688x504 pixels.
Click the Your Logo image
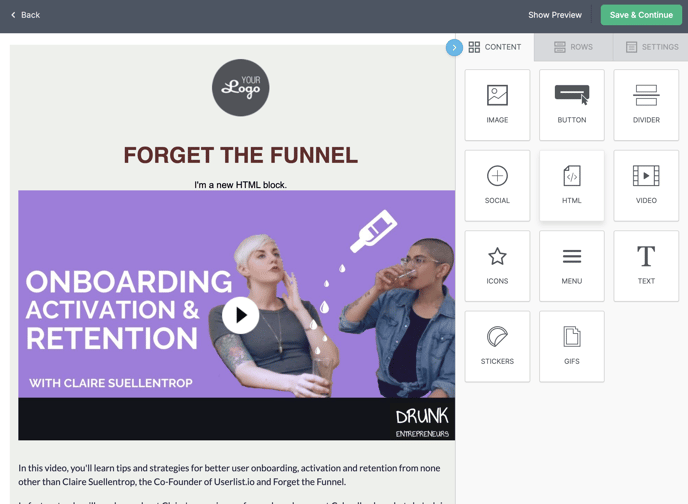pos(240,88)
